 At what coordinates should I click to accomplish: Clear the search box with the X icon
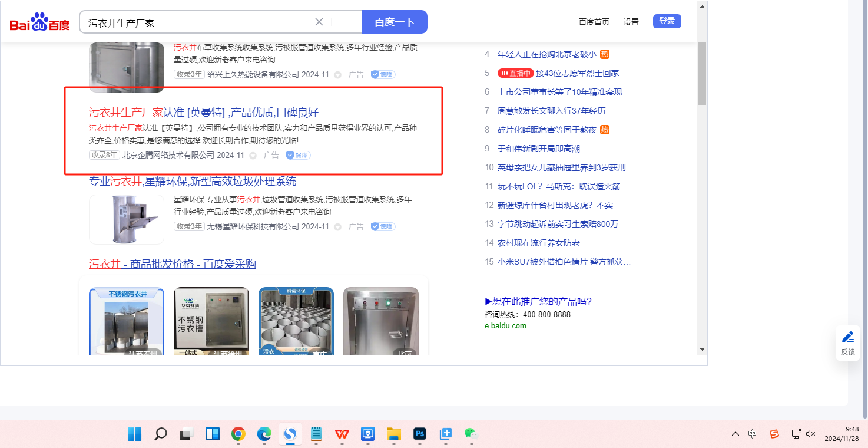click(319, 22)
